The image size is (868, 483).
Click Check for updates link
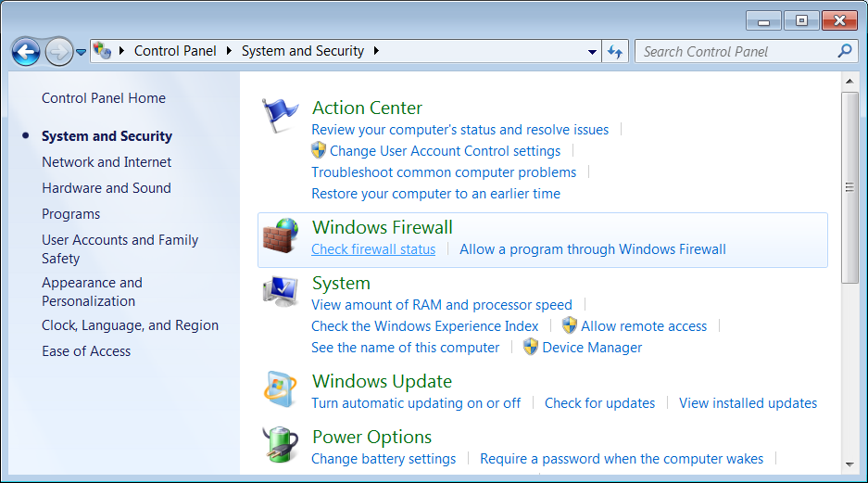tap(599, 403)
